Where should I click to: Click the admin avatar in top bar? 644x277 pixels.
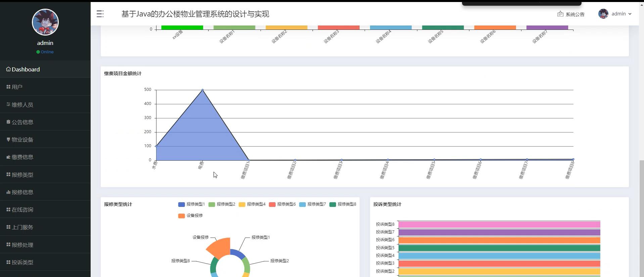tap(603, 14)
